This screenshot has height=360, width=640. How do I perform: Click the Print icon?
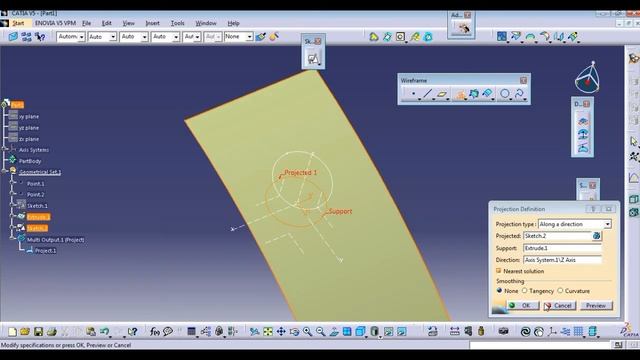coord(51,331)
